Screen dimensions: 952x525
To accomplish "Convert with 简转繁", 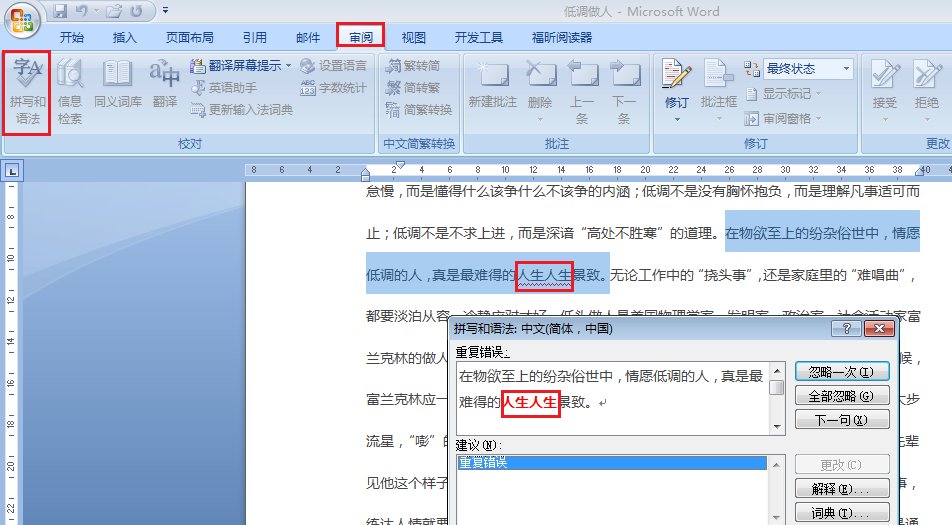I will pos(413,88).
